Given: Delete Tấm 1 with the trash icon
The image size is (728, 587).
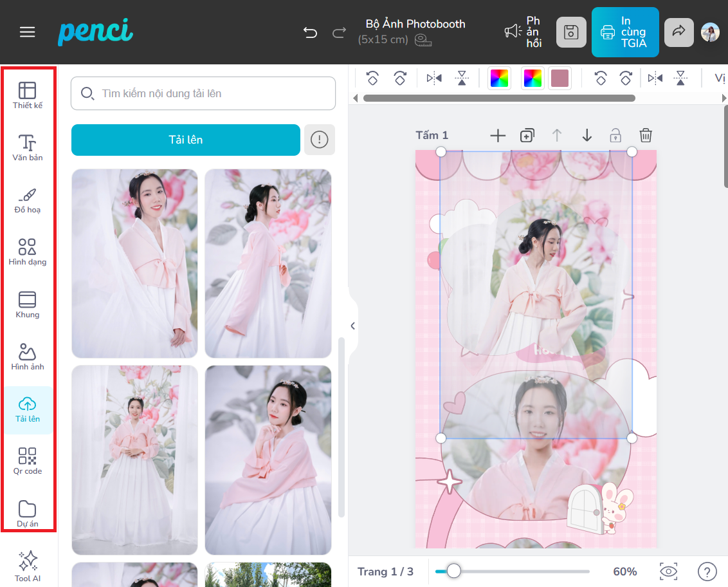Looking at the screenshot, I should 646,135.
